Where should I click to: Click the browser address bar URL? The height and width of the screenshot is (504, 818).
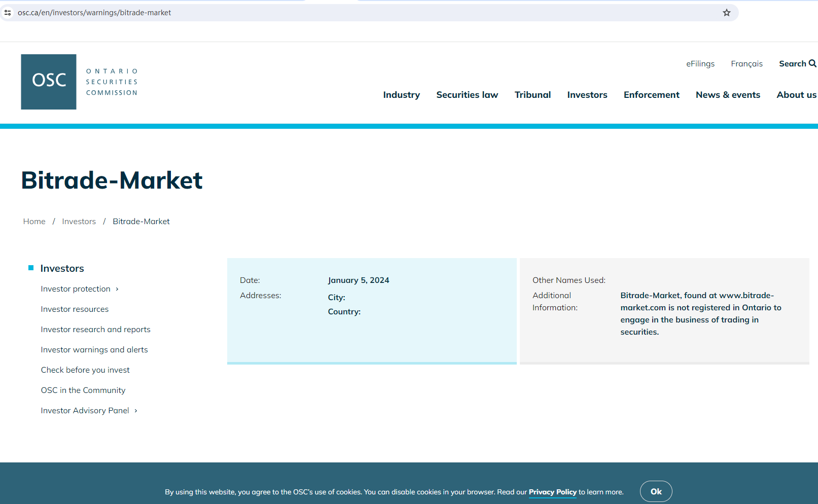coord(94,13)
